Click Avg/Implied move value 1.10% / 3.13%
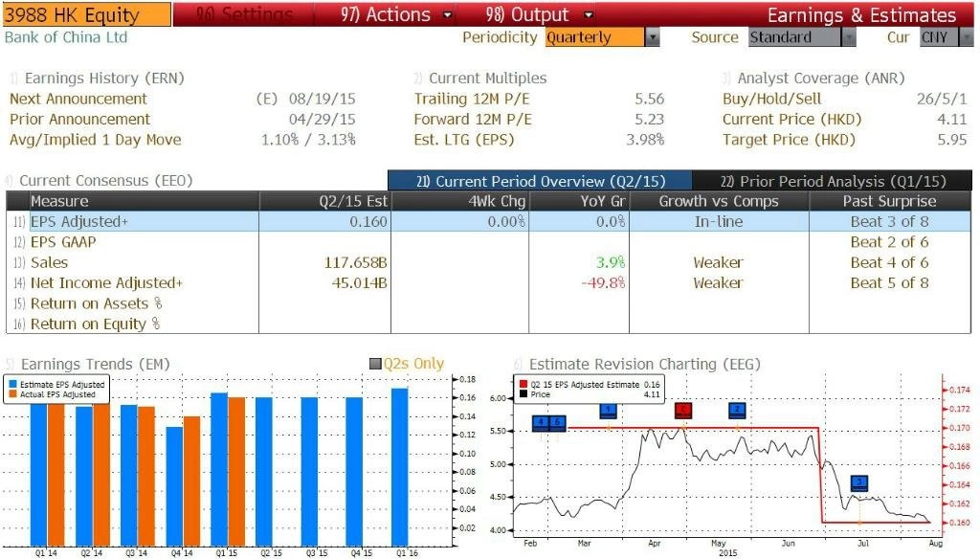This screenshot has width=980, height=559. click(x=308, y=140)
